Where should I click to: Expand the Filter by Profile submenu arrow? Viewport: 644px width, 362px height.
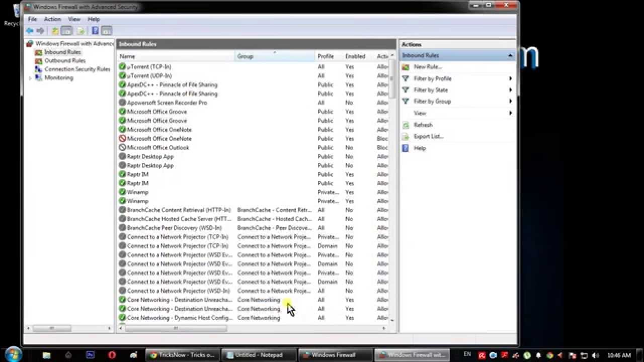tap(511, 78)
